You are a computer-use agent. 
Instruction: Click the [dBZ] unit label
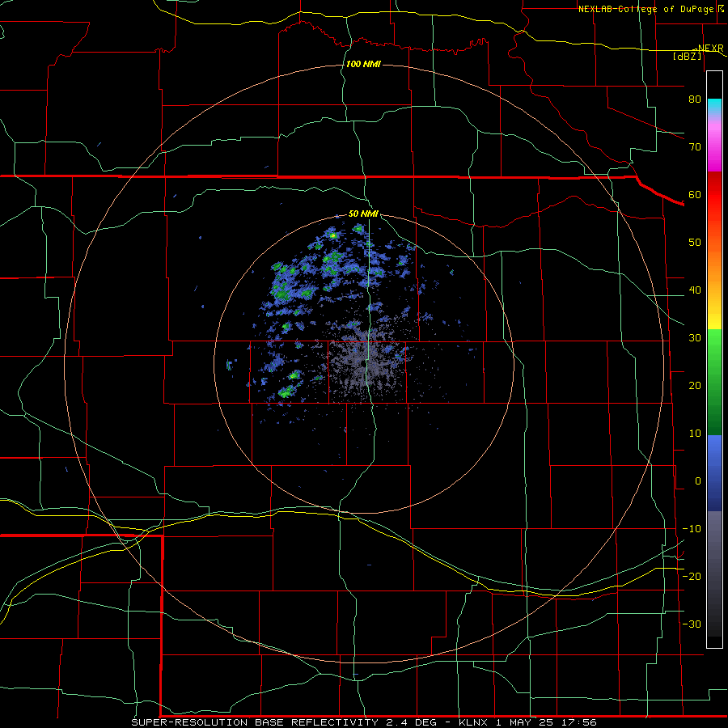pyautogui.click(x=687, y=56)
